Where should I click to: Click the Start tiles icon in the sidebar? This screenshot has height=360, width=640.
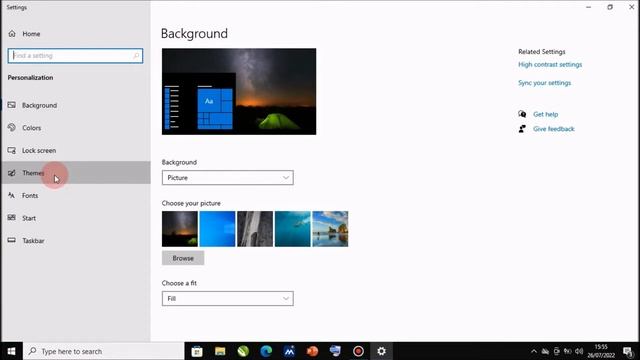12,218
